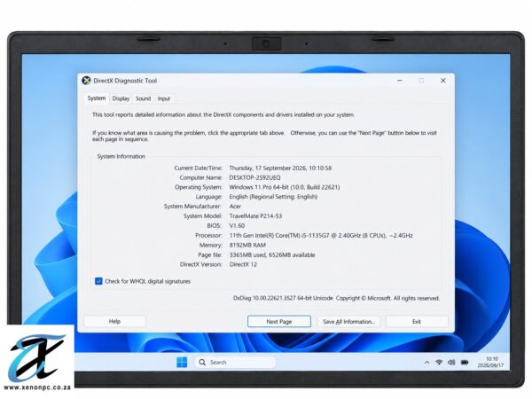Click the DirectX Diagnostic Tool title icon
532x399 pixels.
tap(86, 81)
